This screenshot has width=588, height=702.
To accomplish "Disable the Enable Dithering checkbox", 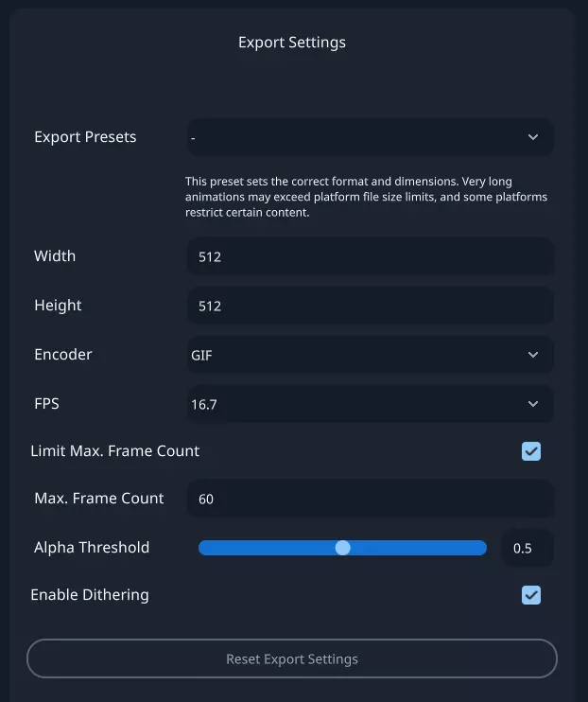I will pyautogui.click(x=531, y=595).
